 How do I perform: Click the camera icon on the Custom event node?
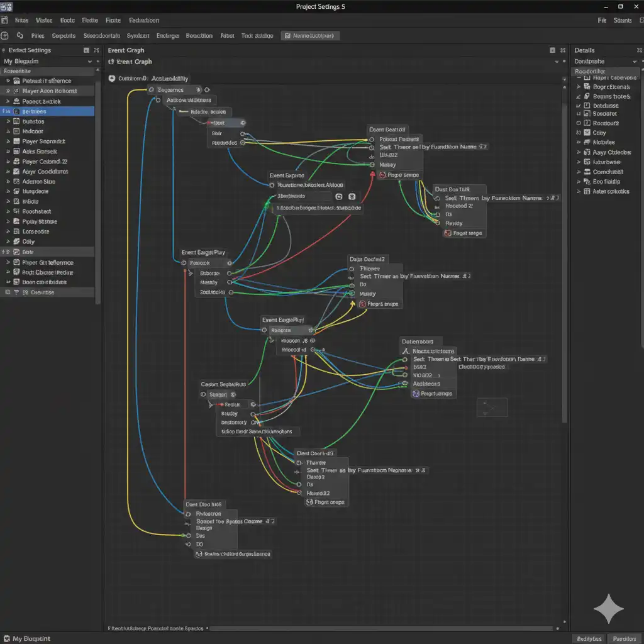[203, 394]
